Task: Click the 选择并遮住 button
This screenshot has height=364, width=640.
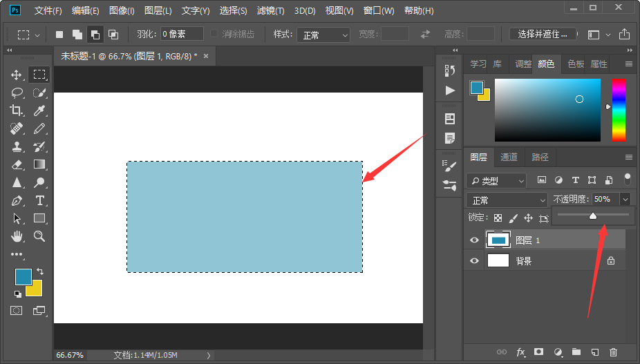Action: 543,35
